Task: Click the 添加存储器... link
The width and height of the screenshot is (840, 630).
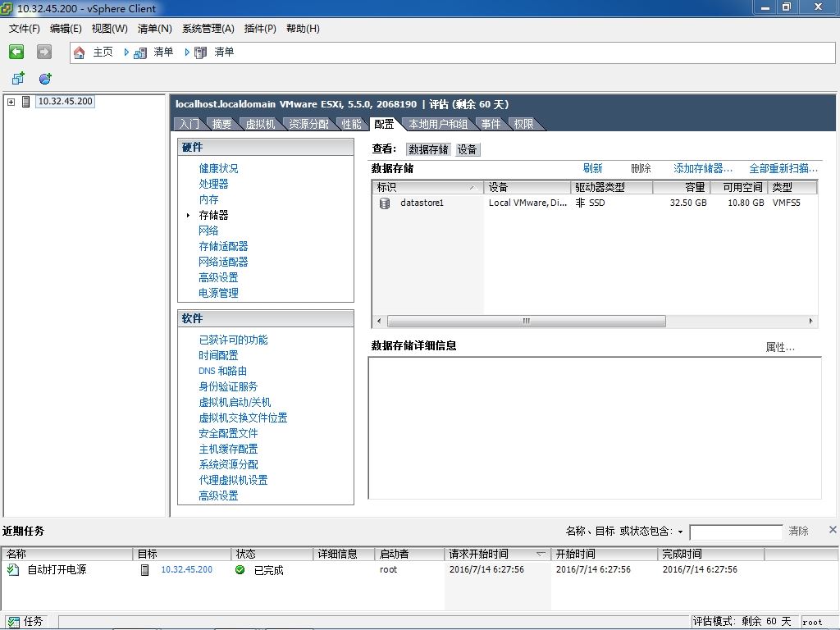Action: 702,169
